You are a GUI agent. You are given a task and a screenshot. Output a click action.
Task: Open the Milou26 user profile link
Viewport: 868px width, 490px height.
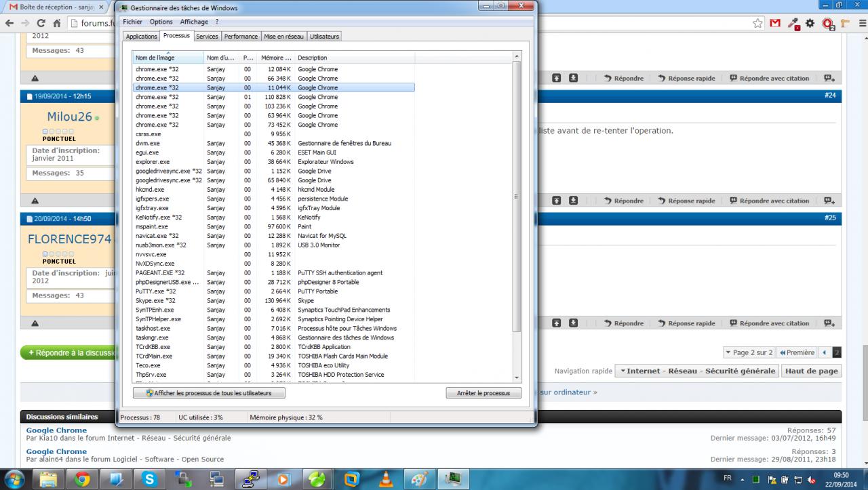pyautogui.click(x=69, y=117)
